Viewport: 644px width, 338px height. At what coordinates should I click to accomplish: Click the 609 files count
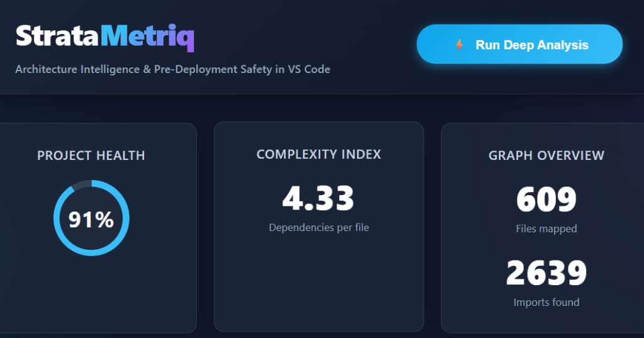pos(547,200)
